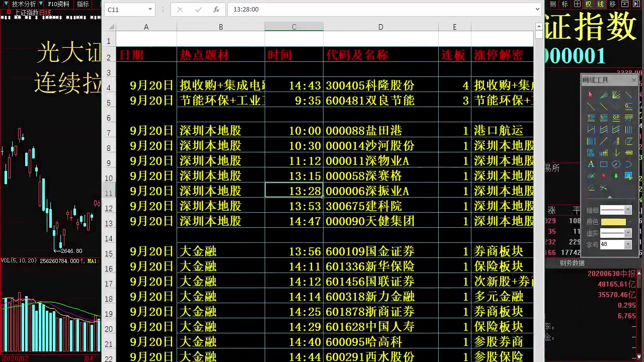Open the 指标 menu
The image size is (644, 362).
click(83, 4)
